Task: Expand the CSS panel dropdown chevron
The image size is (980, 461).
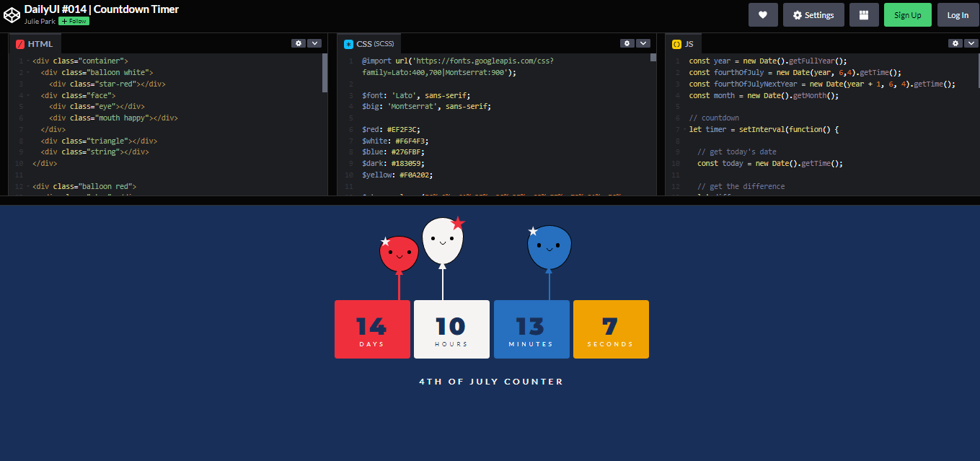Action: click(x=643, y=43)
